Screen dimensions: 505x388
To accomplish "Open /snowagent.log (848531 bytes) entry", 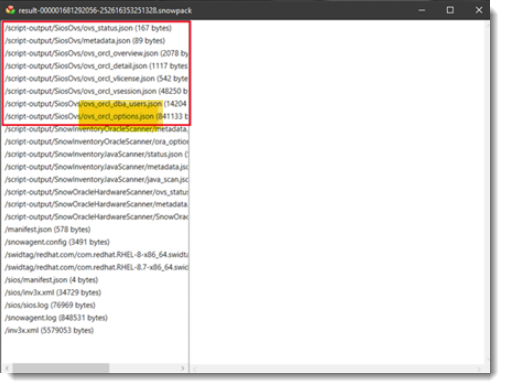I will coord(56,318).
